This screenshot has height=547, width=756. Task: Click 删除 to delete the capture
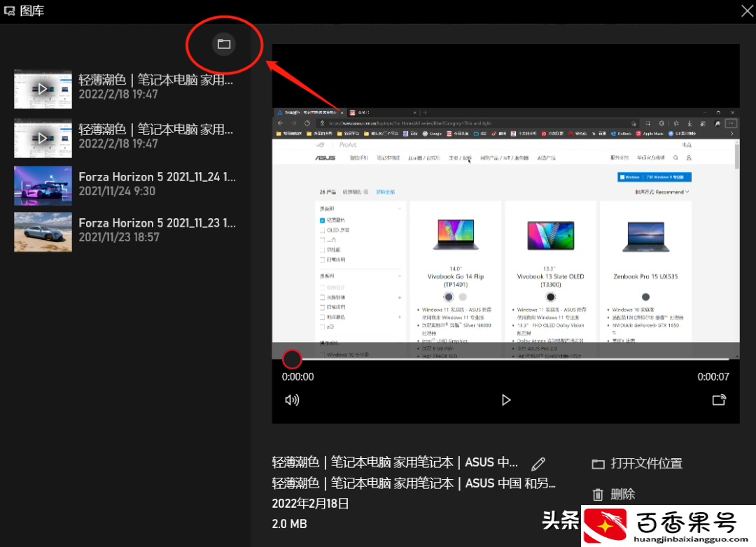(614, 494)
